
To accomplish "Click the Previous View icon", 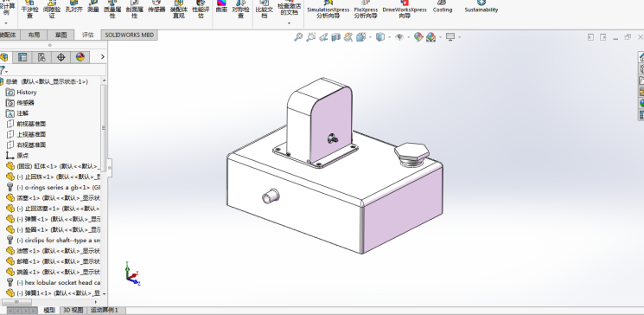I will (323, 37).
